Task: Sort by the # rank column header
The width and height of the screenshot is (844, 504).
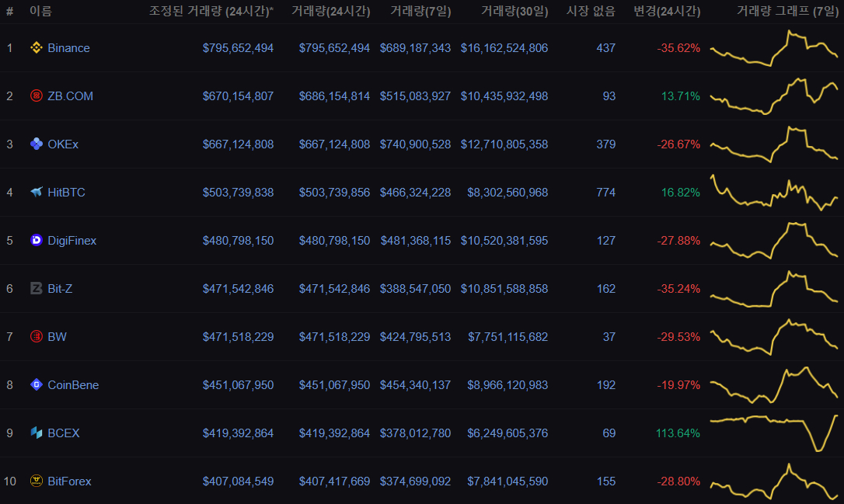Action: [9, 11]
